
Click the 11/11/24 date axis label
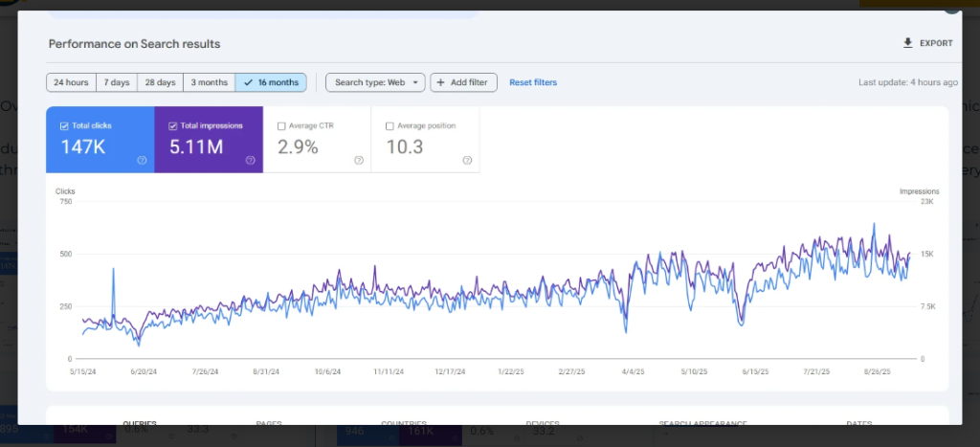pos(389,371)
